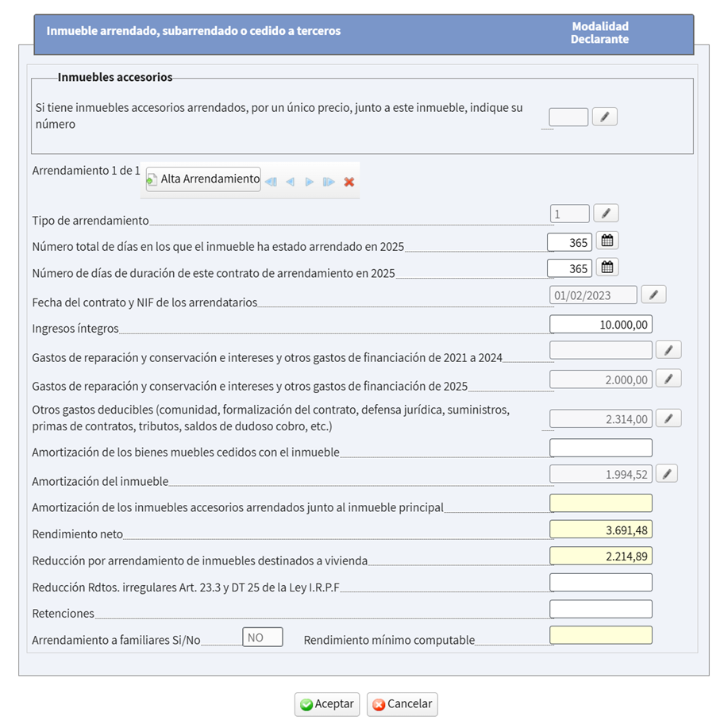Go to the previous arrendamiento record
Image resolution: width=728 pixels, height=728 pixels.
tap(291, 182)
